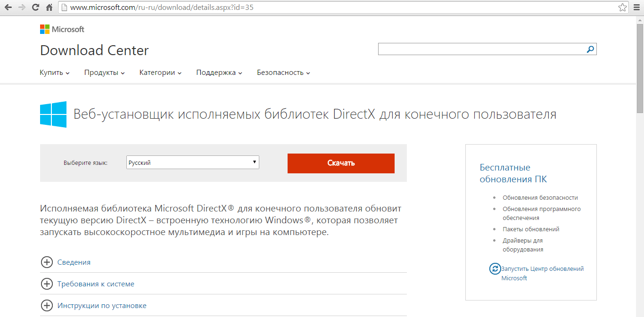Viewport: 644px width, 317px height.
Task: Open the Бесплатные обновления ПК heading link
Action: point(513,173)
